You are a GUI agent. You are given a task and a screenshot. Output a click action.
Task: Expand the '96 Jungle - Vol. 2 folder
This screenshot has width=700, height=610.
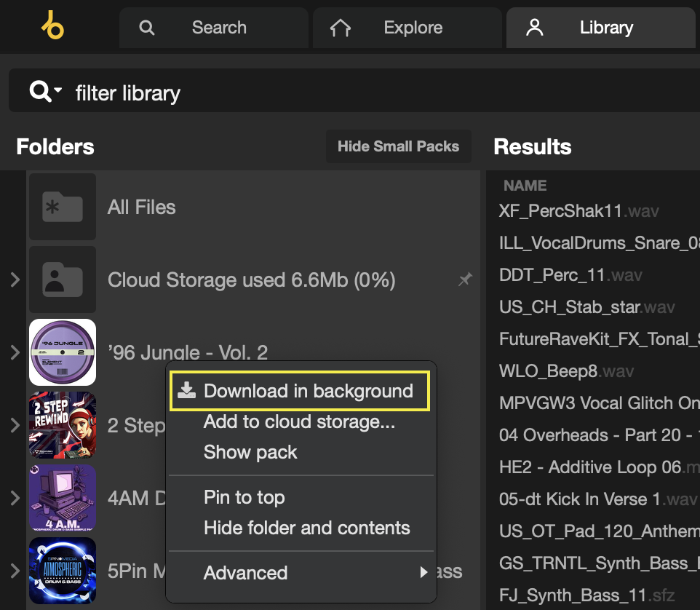point(15,352)
